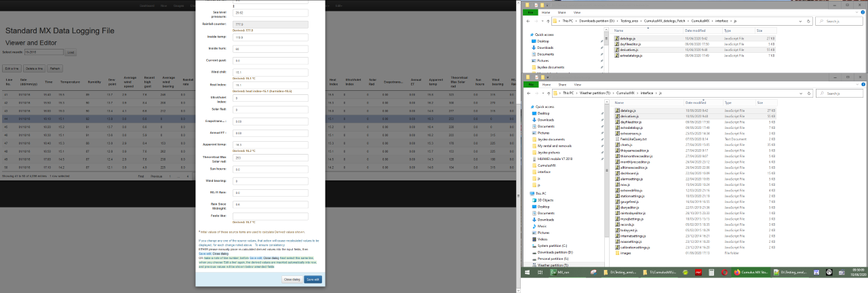Click the Close dialog button
868x293 pixels.
pos(292,279)
